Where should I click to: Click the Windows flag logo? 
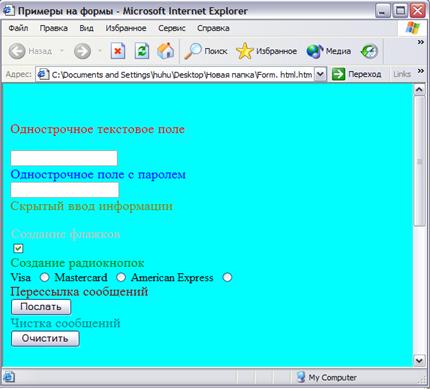coord(413,28)
